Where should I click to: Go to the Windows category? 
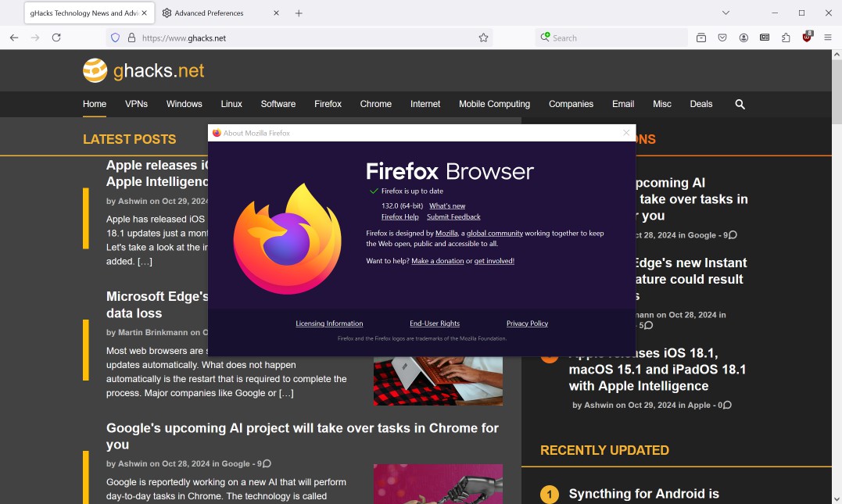click(185, 104)
